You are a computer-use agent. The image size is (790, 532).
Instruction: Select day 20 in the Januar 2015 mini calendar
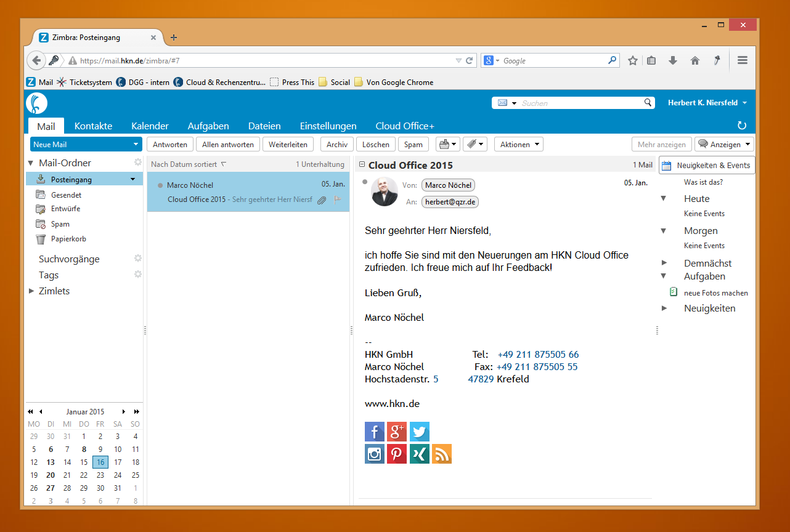click(x=51, y=475)
